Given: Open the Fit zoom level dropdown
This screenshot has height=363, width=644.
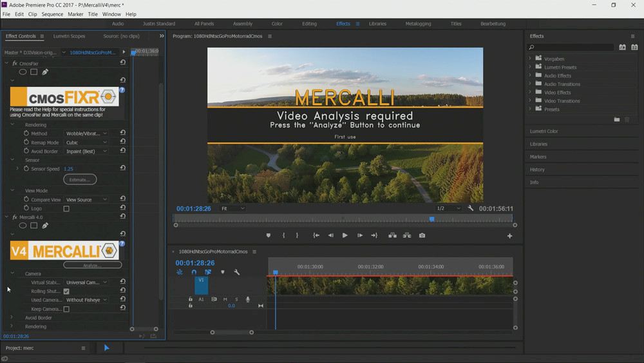Looking at the screenshot, I should [232, 208].
